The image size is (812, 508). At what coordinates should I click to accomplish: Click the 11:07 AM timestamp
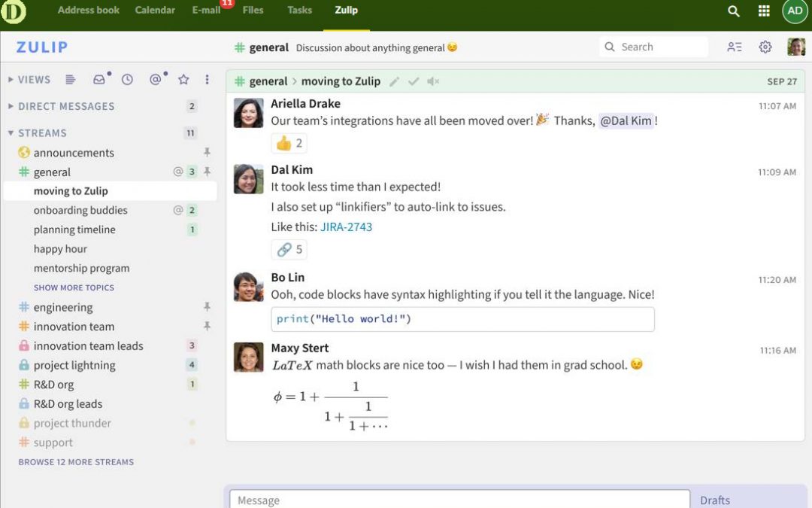777,106
